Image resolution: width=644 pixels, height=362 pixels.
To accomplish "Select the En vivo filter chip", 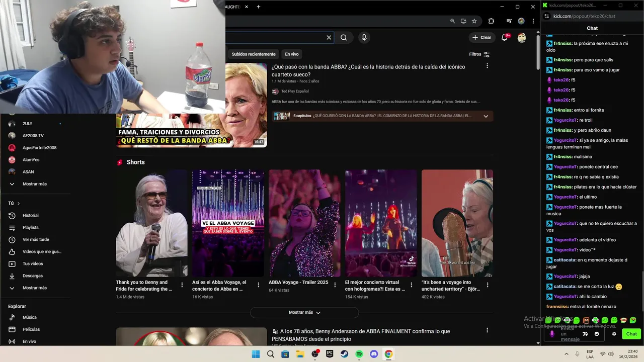I will pyautogui.click(x=292, y=54).
